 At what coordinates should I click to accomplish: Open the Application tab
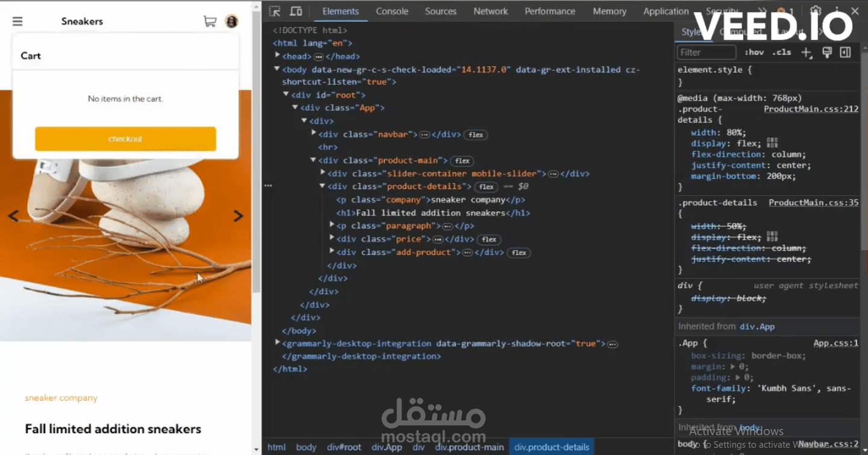666,11
